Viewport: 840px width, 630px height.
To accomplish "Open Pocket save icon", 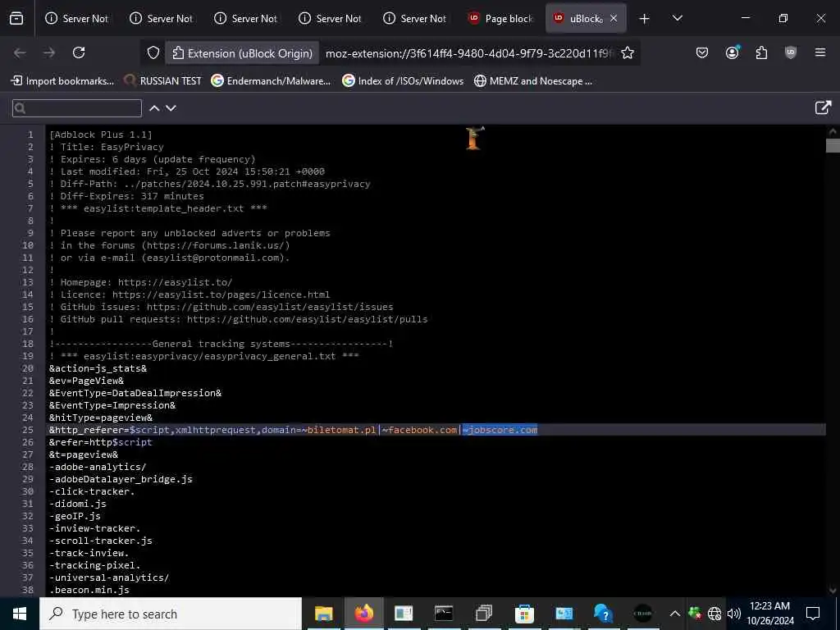I will pyautogui.click(x=702, y=52).
